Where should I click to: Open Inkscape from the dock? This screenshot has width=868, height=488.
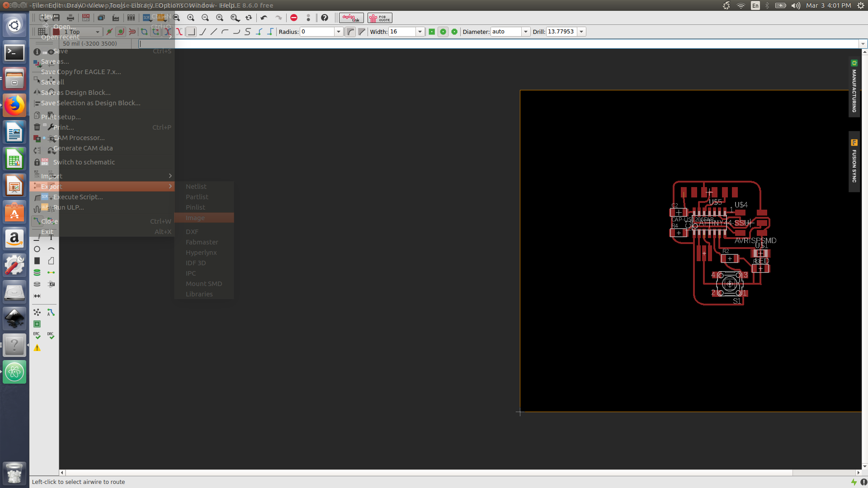pos(14,319)
